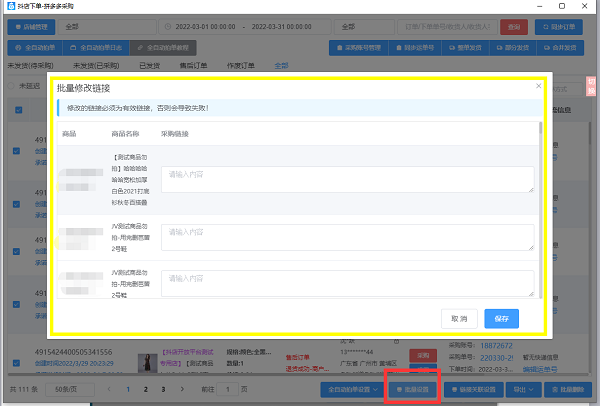Open the 采购账号 link 18872672
Screen dimensions: 600x406
[x=496, y=346]
